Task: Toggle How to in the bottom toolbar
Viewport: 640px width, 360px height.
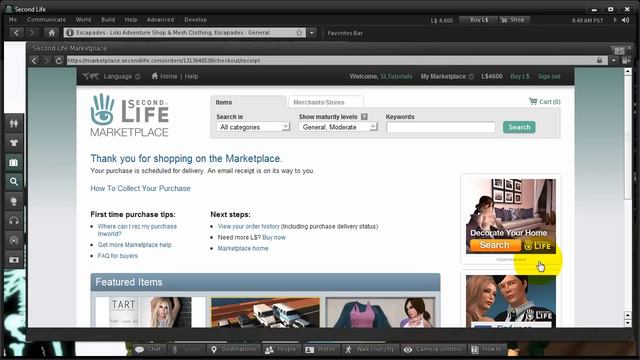Action: [x=487, y=349]
